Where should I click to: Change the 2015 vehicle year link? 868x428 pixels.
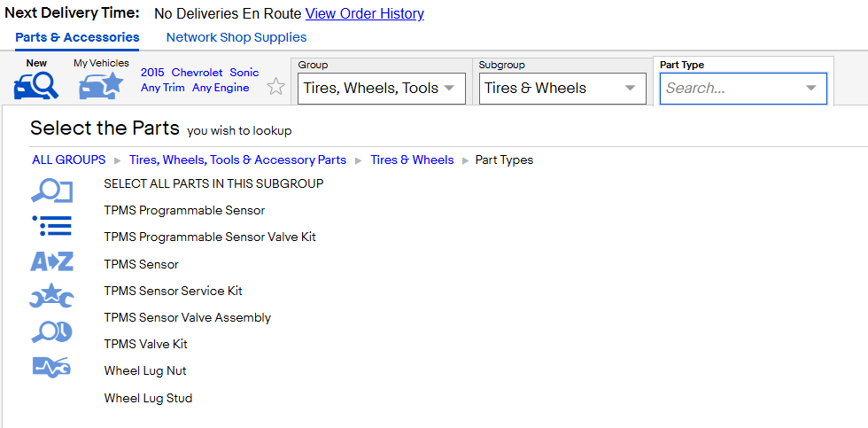pyautogui.click(x=152, y=73)
